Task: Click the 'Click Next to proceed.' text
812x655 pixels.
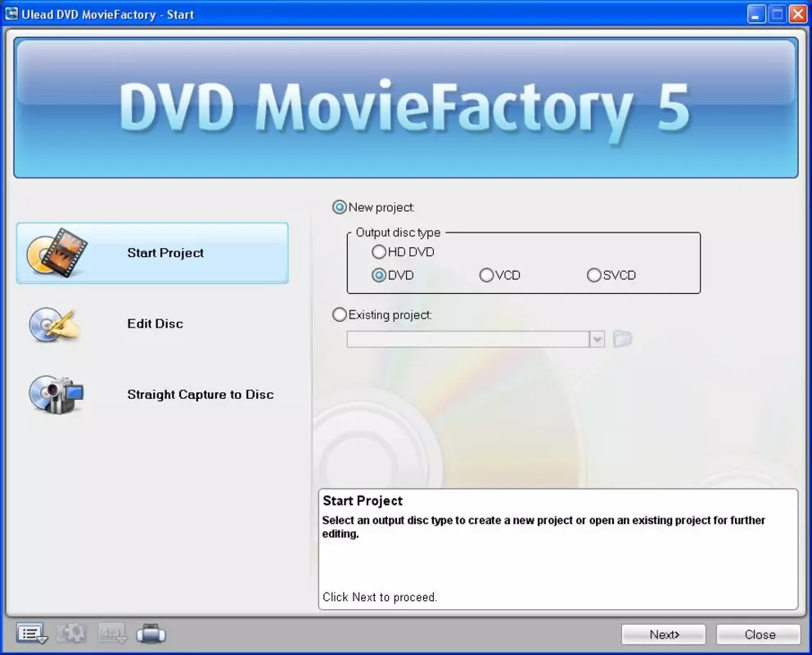Action: coord(380,598)
